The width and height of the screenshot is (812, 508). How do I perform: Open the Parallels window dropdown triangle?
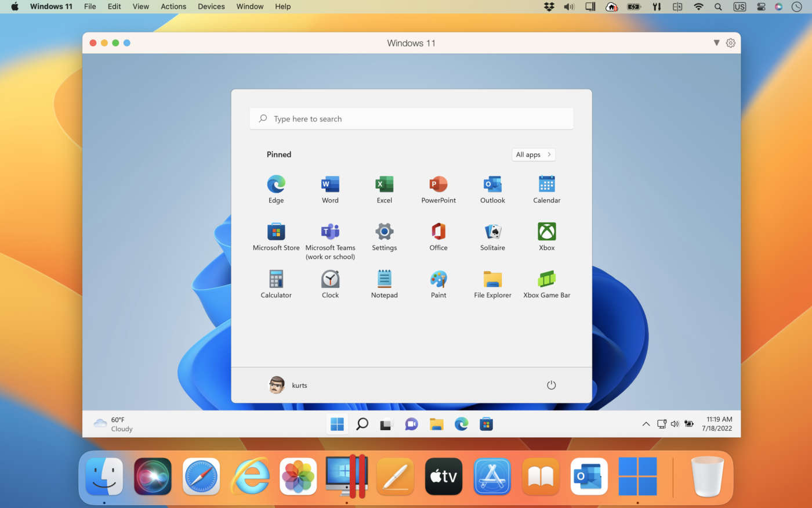click(x=716, y=43)
